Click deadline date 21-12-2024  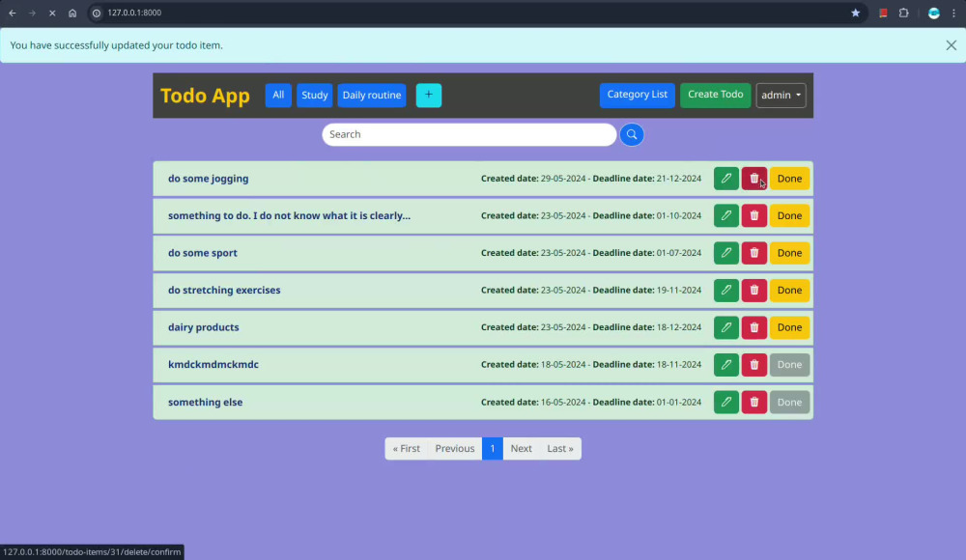pyautogui.click(x=678, y=179)
